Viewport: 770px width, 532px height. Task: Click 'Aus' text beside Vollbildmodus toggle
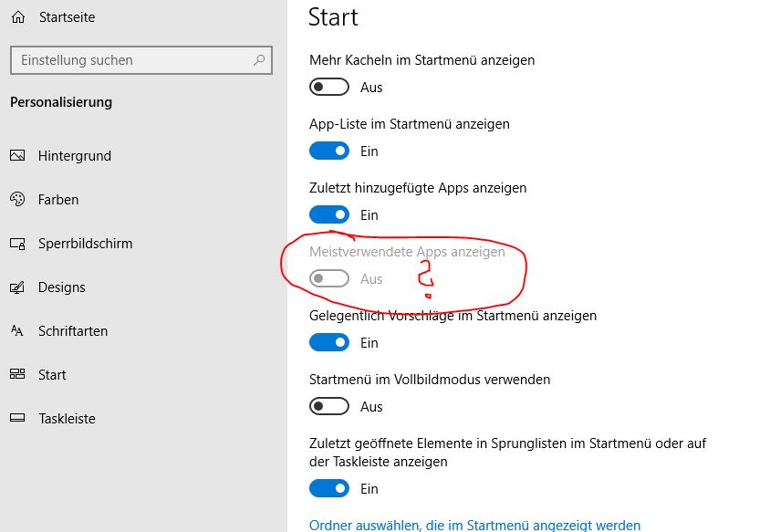(371, 407)
